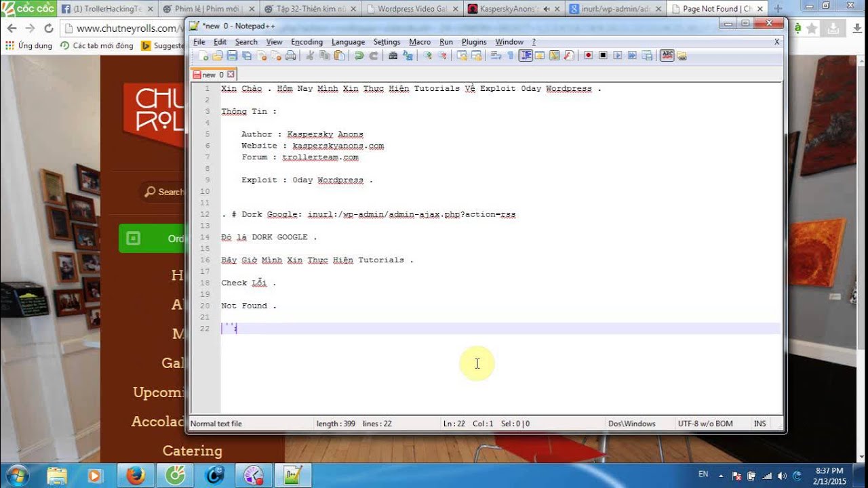This screenshot has width=868, height=488.
Task: Close the "new 0" tab with its X
Action: click(x=231, y=75)
